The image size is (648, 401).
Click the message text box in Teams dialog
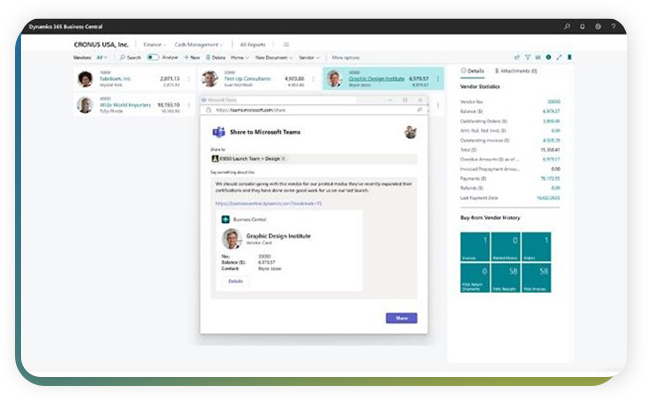[x=307, y=190]
